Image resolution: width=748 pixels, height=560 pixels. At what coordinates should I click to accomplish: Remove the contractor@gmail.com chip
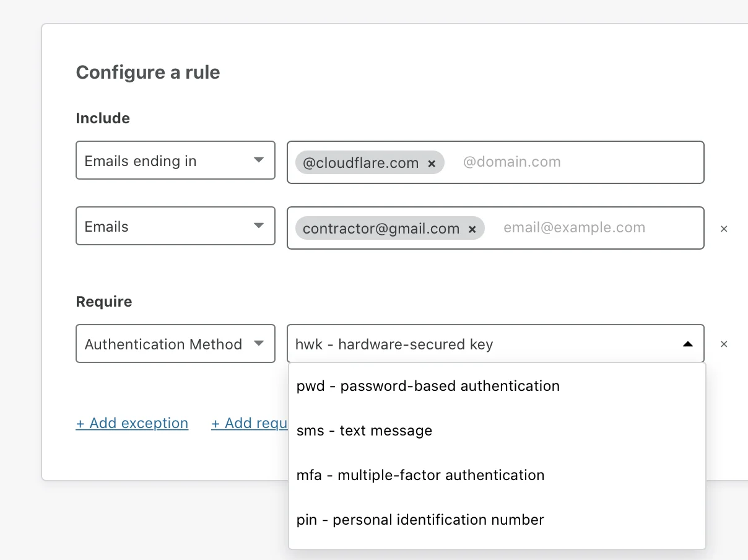pyautogui.click(x=472, y=229)
